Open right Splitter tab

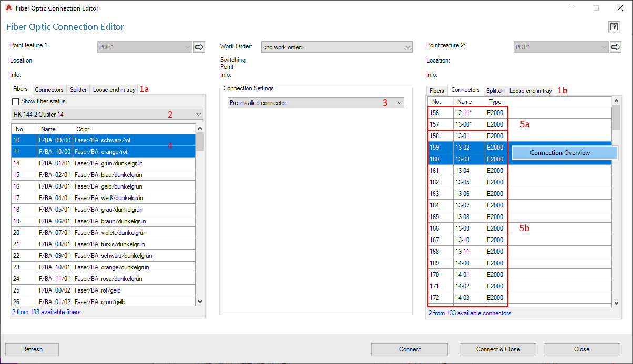495,91
